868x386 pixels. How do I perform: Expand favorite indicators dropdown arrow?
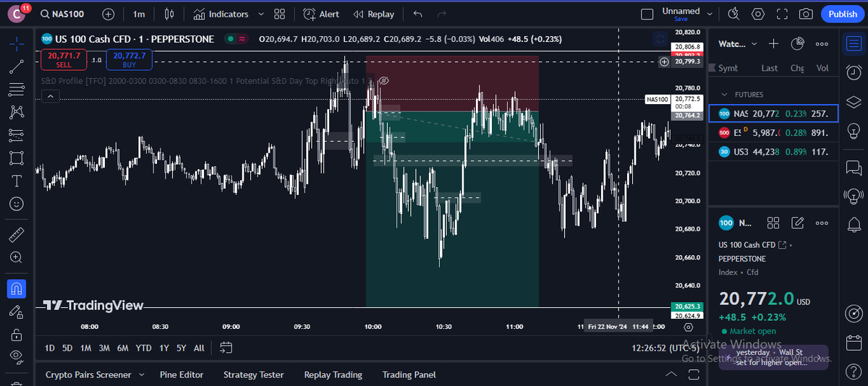click(x=260, y=14)
